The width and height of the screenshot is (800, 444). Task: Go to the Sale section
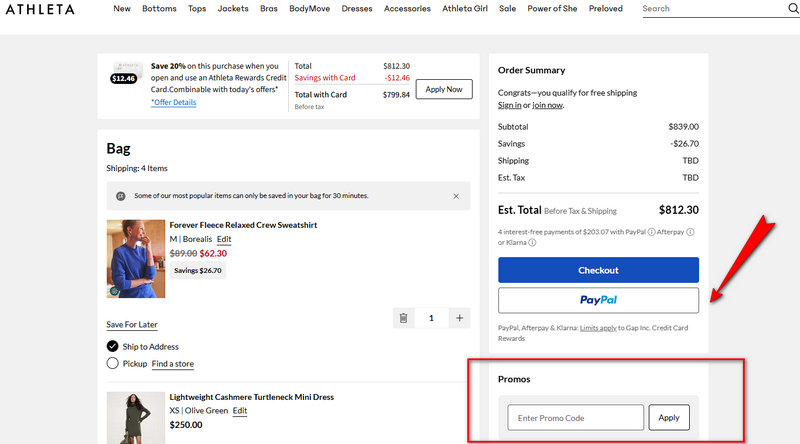coord(508,9)
